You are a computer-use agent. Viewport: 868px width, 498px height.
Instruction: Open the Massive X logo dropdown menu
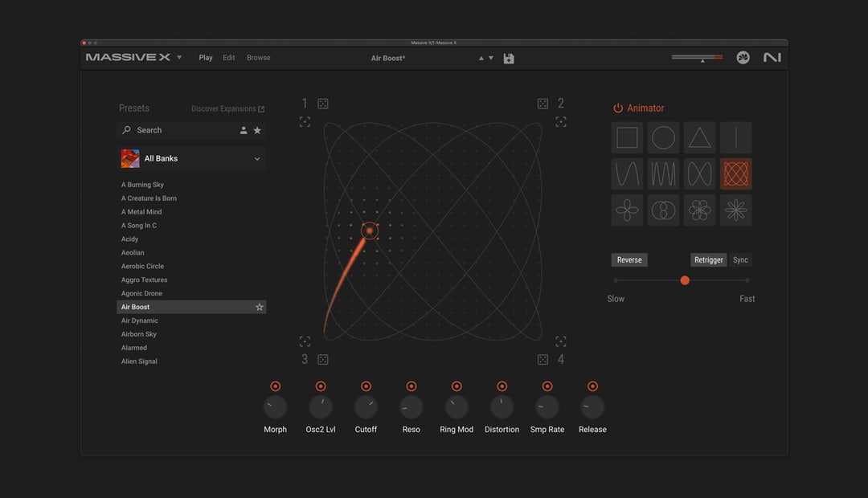point(179,58)
